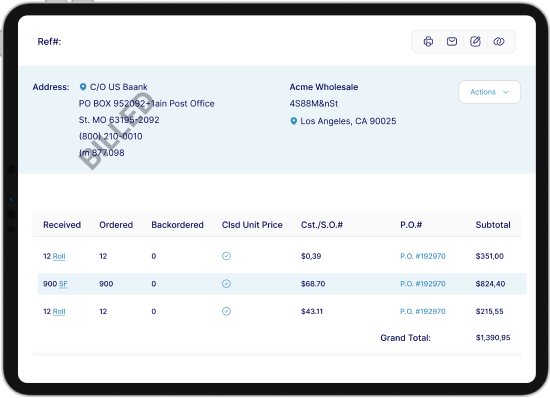Click P.O. #192970 link in last row
Viewport: 550px width, 398px height.
click(x=423, y=311)
